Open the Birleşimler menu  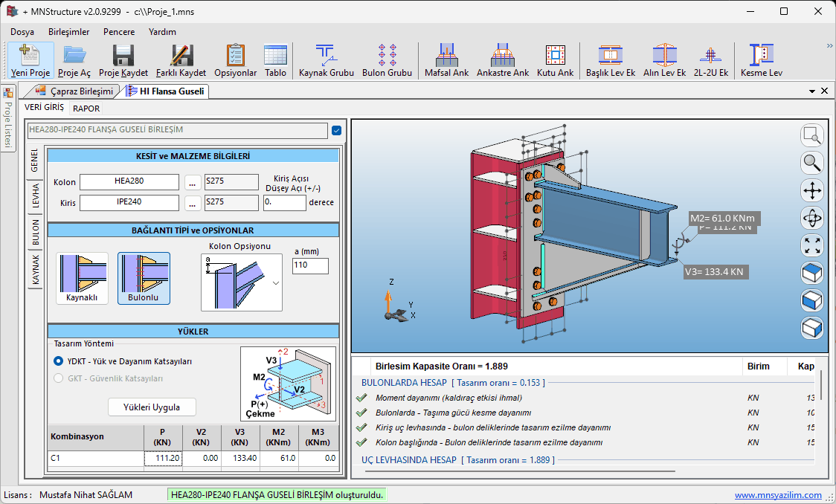(x=68, y=32)
